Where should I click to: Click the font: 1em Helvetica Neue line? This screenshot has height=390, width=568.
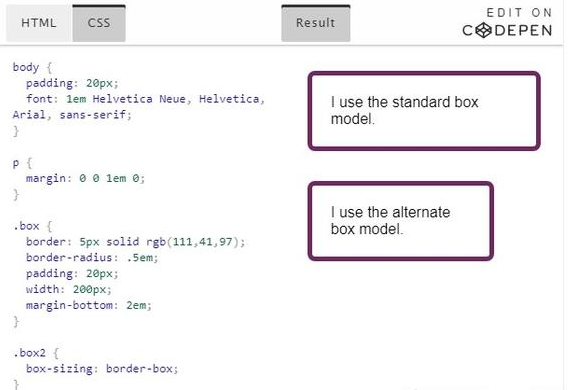click(x=145, y=99)
